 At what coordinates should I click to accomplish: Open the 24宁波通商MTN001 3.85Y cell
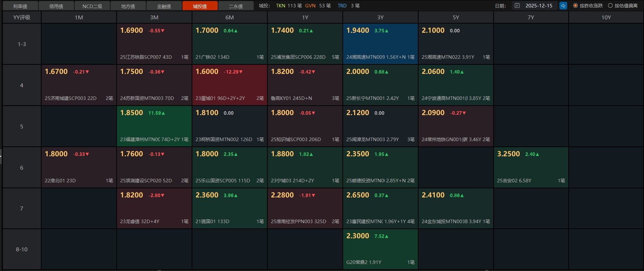coord(456,85)
